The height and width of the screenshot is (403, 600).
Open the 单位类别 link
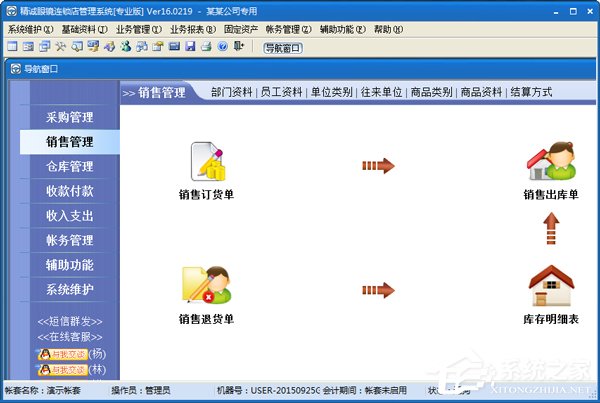coord(332,92)
